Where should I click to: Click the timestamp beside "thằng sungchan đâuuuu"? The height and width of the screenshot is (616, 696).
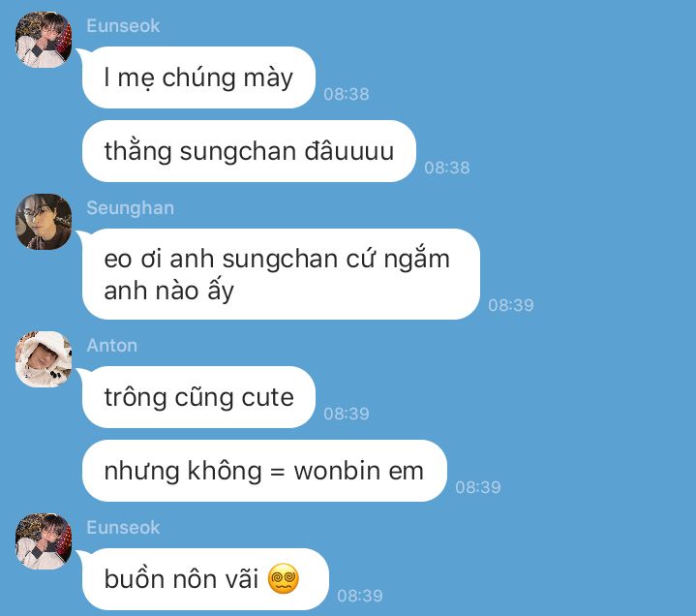[x=447, y=168]
